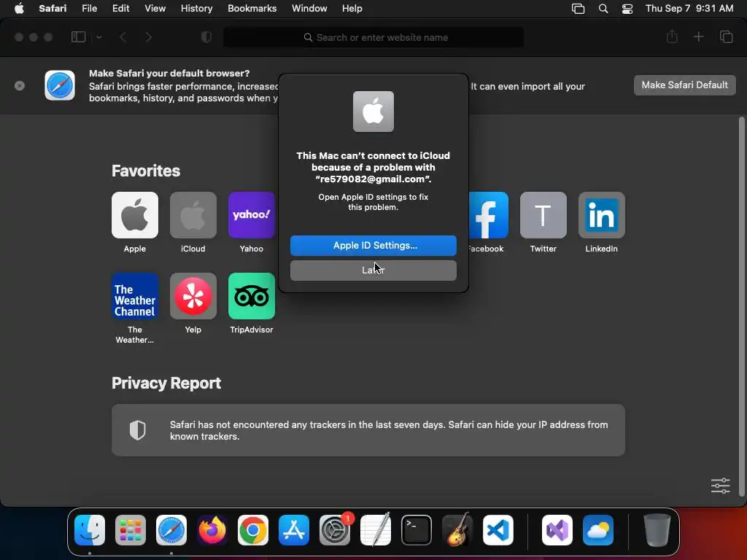Open the Window menu
The image size is (747, 560).
[x=309, y=9]
